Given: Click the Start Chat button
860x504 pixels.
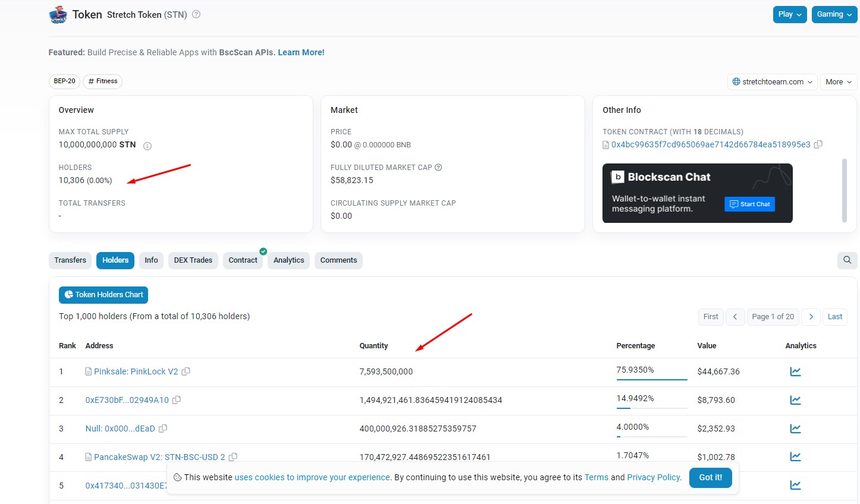Looking at the screenshot, I should (749, 204).
